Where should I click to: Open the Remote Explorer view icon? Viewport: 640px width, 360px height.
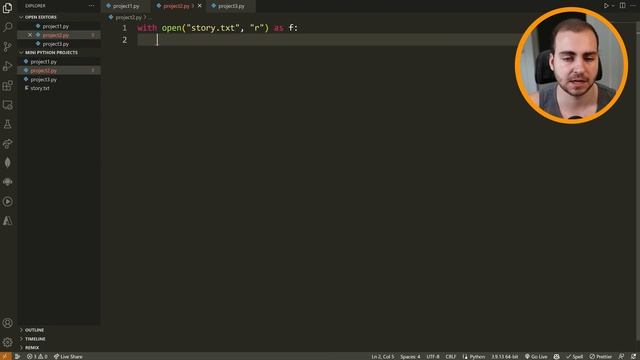(7, 105)
